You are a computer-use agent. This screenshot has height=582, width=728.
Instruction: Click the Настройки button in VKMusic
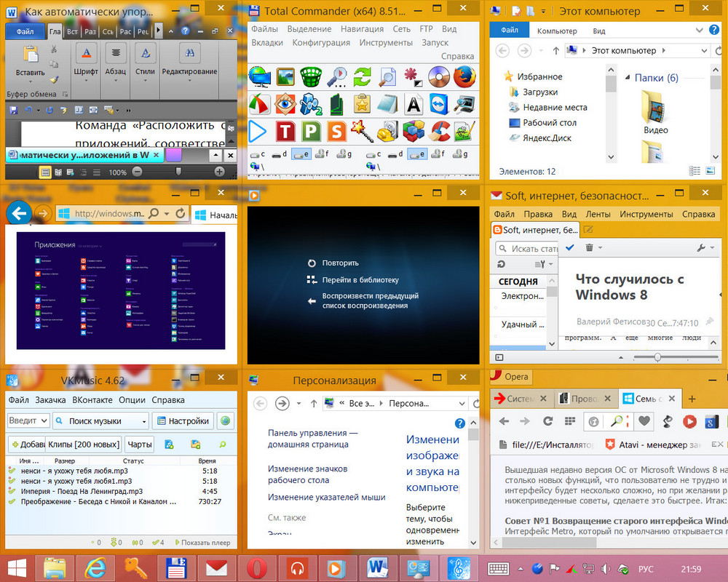pos(183,420)
